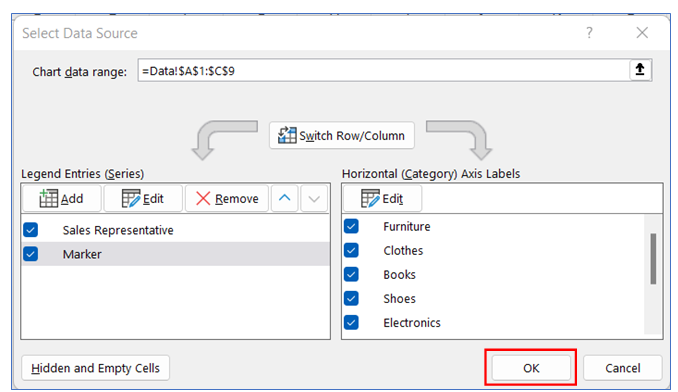678x392 pixels.
Task: Click the Books label in the category list
Action: pyautogui.click(x=399, y=275)
